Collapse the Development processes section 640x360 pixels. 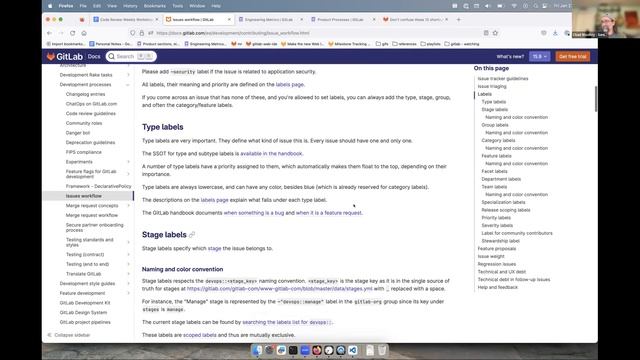point(128,84)
